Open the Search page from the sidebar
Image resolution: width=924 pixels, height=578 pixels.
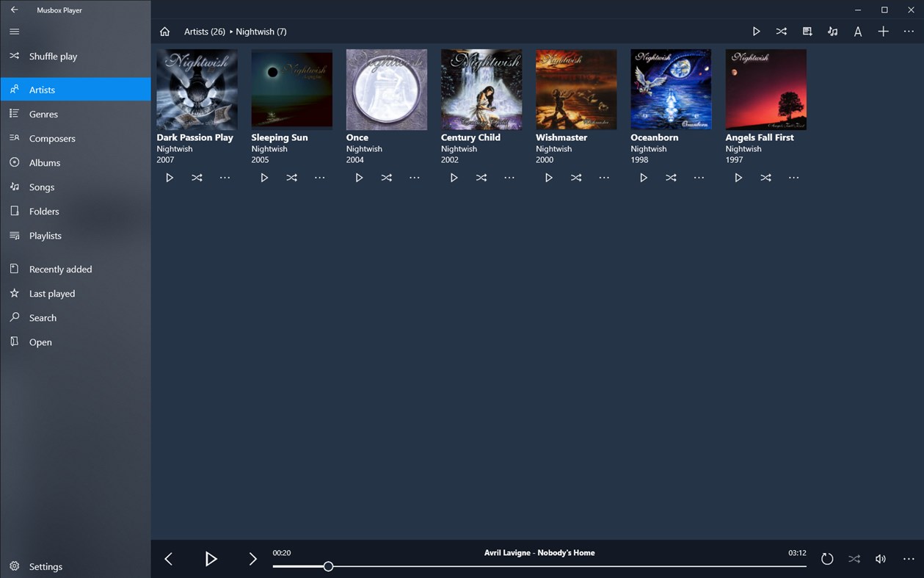pos(43,317)
